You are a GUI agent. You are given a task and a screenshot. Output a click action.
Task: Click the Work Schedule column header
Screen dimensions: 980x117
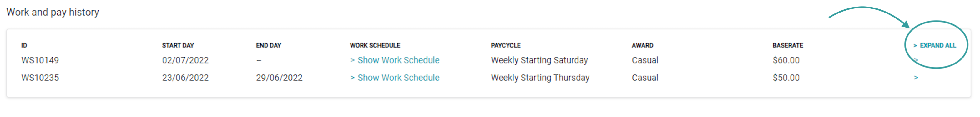point(375,45)
